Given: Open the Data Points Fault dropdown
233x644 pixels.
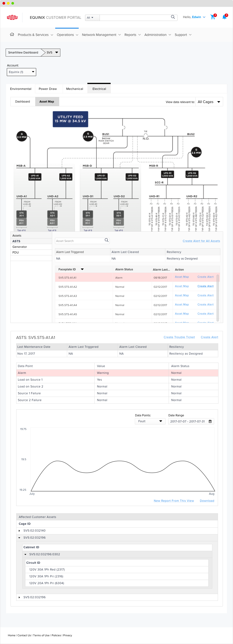Looking at the screenshot, I should 150,421.
